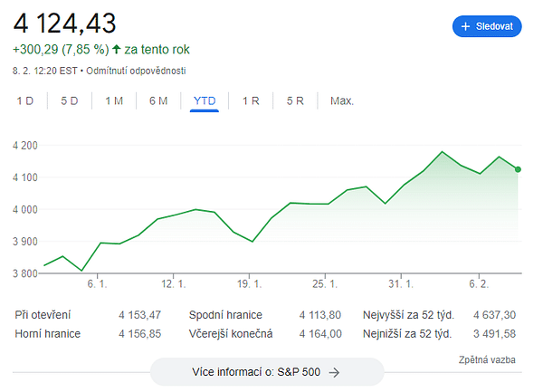Click the green up arrow icon
This screenshot has height=392, width=543.
pos(117,49)
